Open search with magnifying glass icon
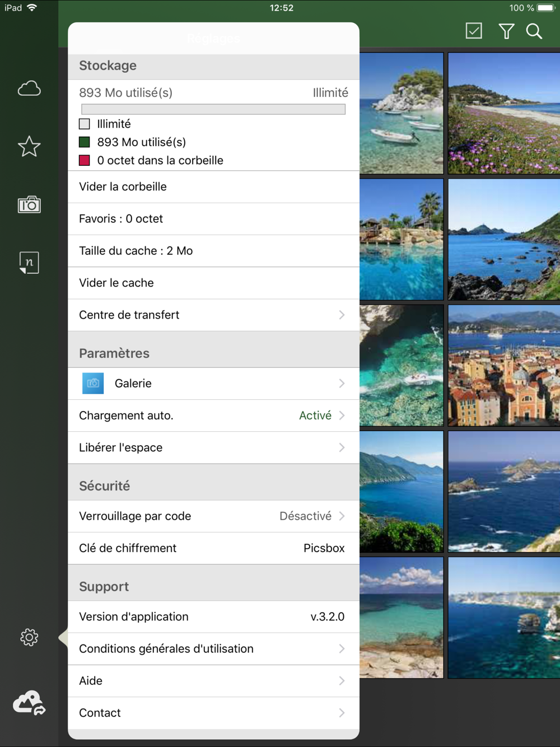This screenshot has height=747, width=560. coord(534,31)
